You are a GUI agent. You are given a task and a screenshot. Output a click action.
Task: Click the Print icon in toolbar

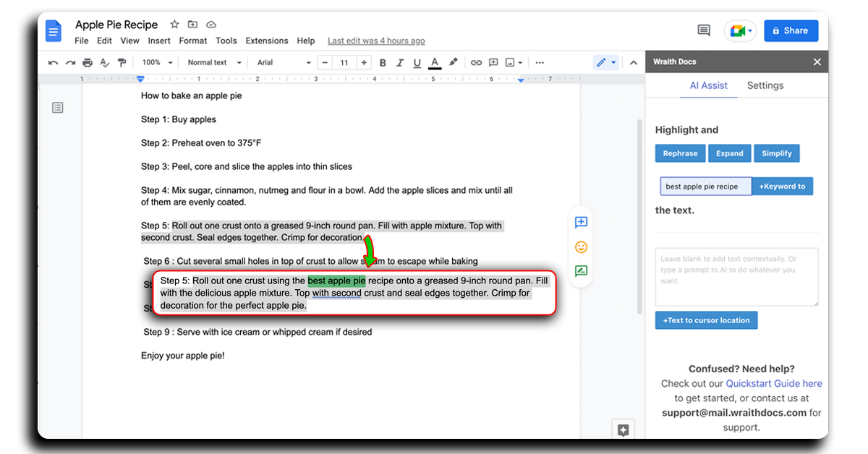88,63
